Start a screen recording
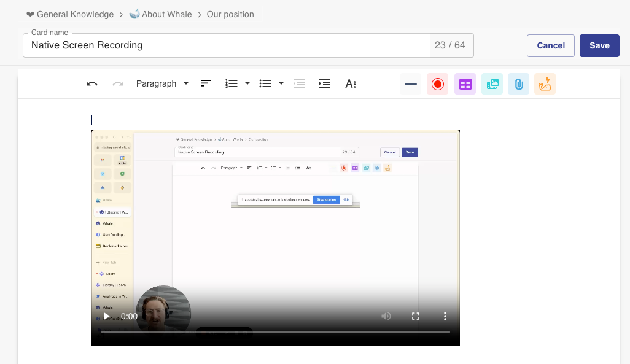The width and height of the screenshot is (630, 364). click(438, 84)
